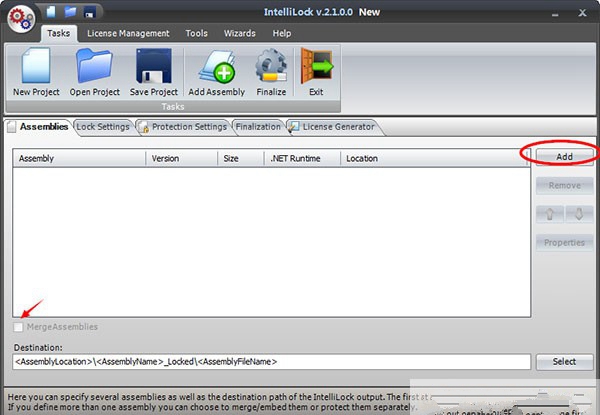Viewport: 600px width, 415px height.
Task: Click the quick-access open folder icon
Action: point(70,11)
